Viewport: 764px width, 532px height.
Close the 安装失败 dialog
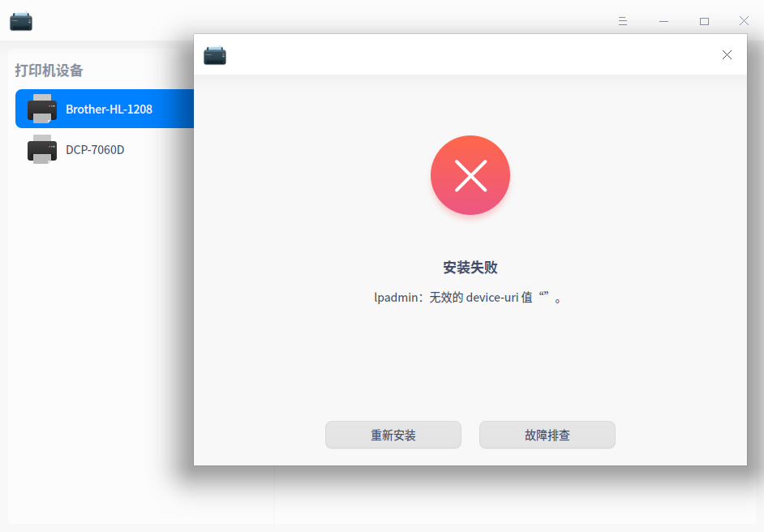[727, 54]
